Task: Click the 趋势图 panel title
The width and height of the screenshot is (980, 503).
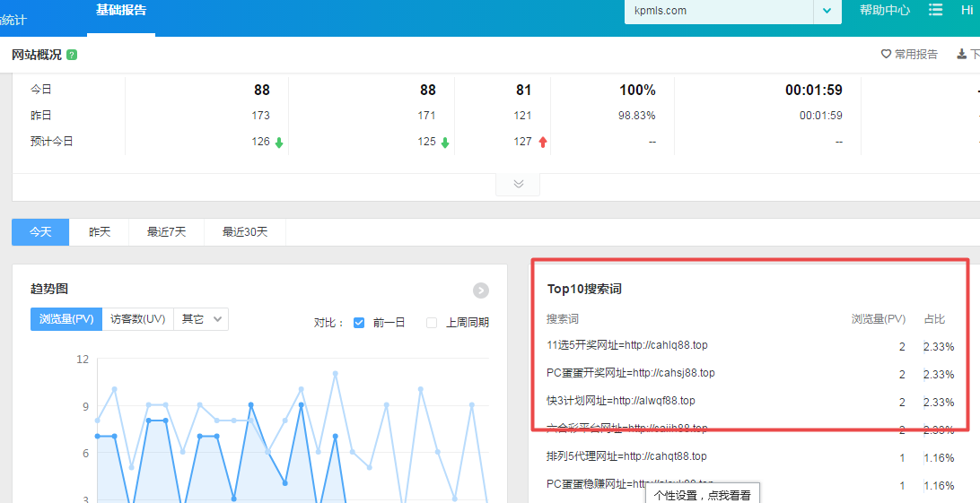Action: (x=49, y=289)
